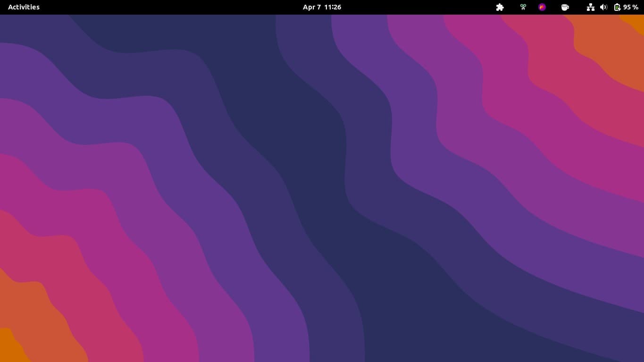Click the 95 % battery label
The image size is (644, 362).
631,7
